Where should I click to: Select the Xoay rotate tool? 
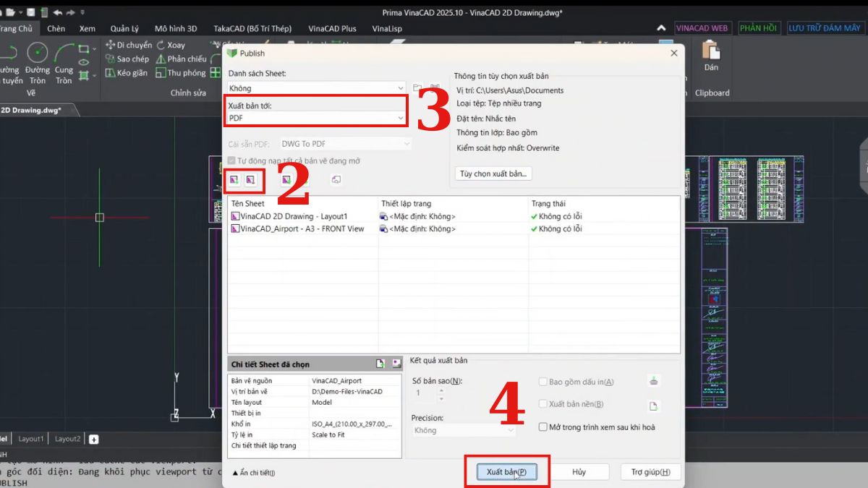pos(171,45)
